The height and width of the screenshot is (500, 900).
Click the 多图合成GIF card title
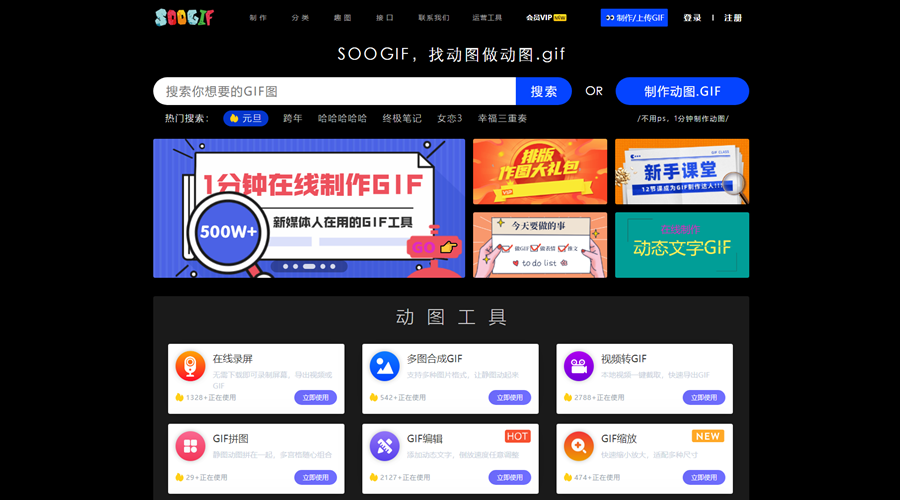435,359
